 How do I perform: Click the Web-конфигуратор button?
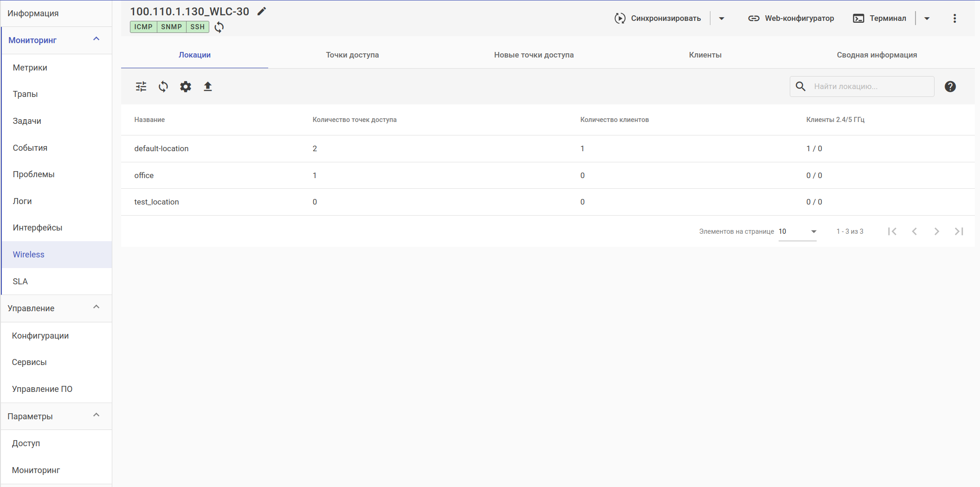tap(791, 19)
